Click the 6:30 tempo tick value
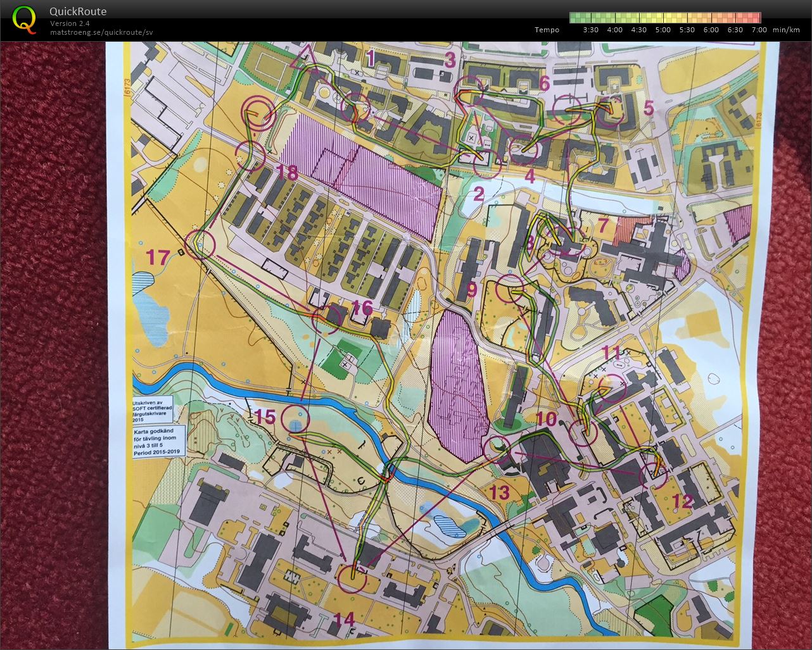Image resolution: width=812 pixels, height=650 pixels. 735,30
